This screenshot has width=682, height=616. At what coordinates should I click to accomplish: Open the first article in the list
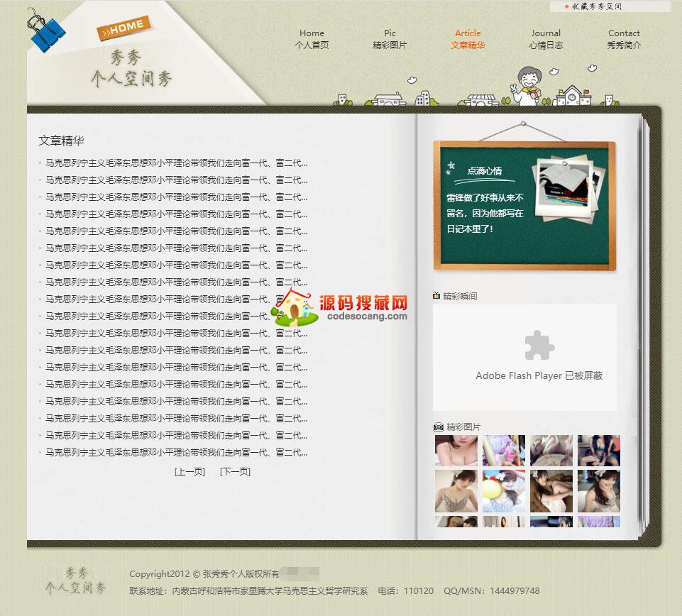coord(177,163)
